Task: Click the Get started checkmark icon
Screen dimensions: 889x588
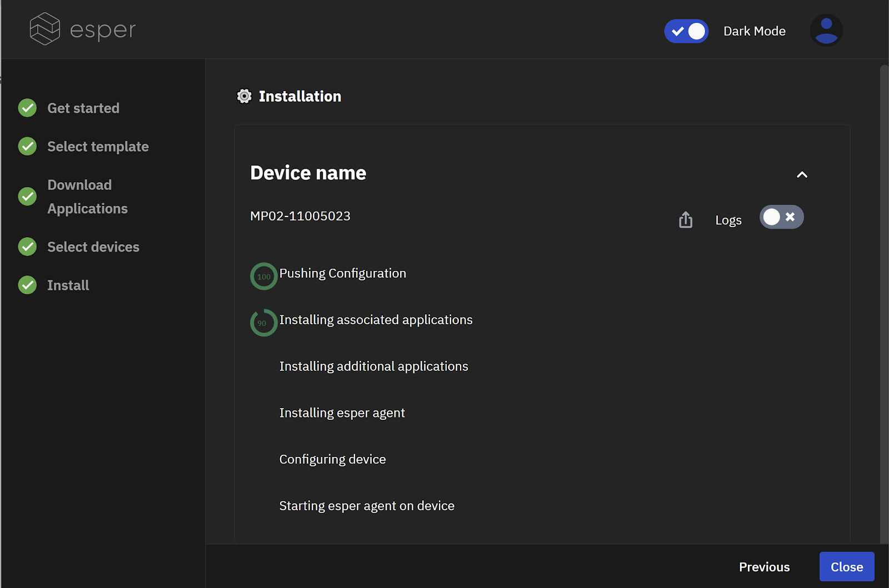Action: (27, 108)
